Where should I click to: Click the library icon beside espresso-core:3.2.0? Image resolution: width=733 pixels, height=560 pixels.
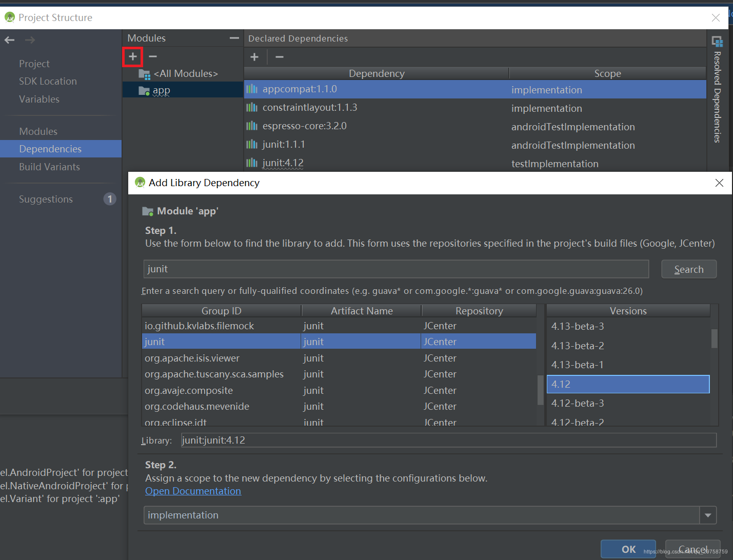[252, 126]
